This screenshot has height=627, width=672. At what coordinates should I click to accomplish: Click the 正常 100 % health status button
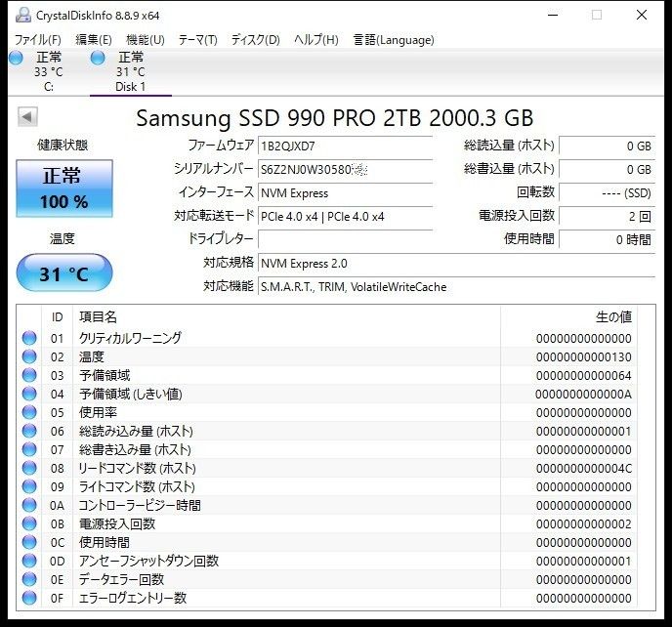(64, 188)
